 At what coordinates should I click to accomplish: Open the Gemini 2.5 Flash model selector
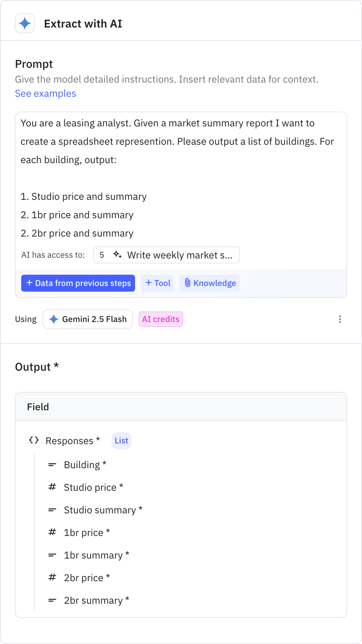coord(88,319)
